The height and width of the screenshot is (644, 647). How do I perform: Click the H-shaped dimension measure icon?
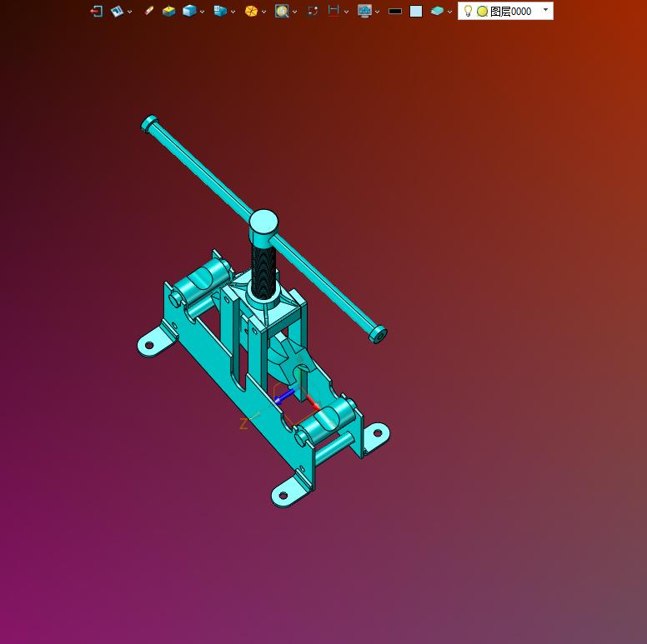pos(334,11)
